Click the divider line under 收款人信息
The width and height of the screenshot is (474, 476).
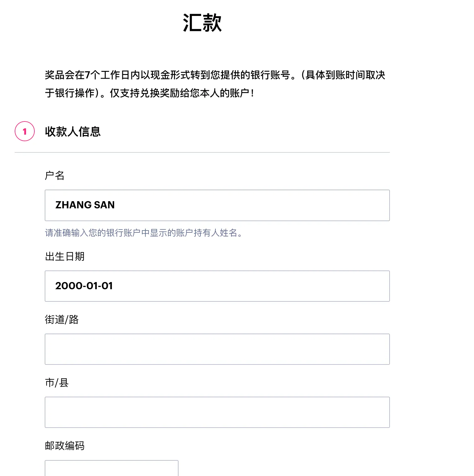[202, 153]
